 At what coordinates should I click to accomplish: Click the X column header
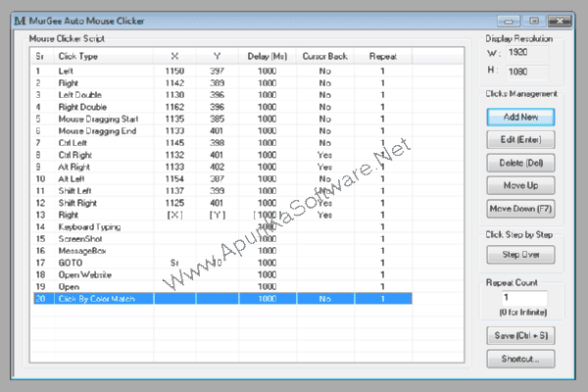tap(174, 56)
